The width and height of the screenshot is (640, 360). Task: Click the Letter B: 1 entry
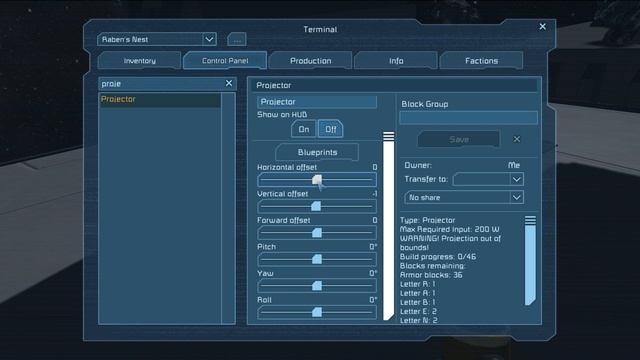pos(418,302)
